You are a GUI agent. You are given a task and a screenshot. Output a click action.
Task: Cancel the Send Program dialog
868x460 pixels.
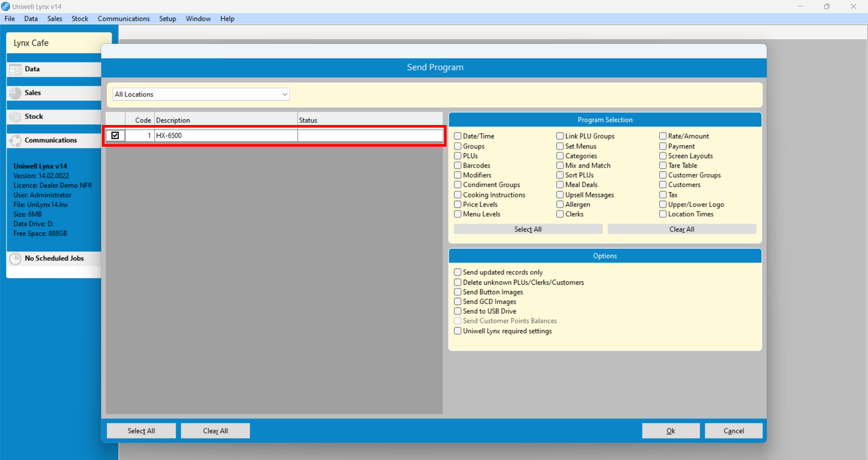(733, 430)
